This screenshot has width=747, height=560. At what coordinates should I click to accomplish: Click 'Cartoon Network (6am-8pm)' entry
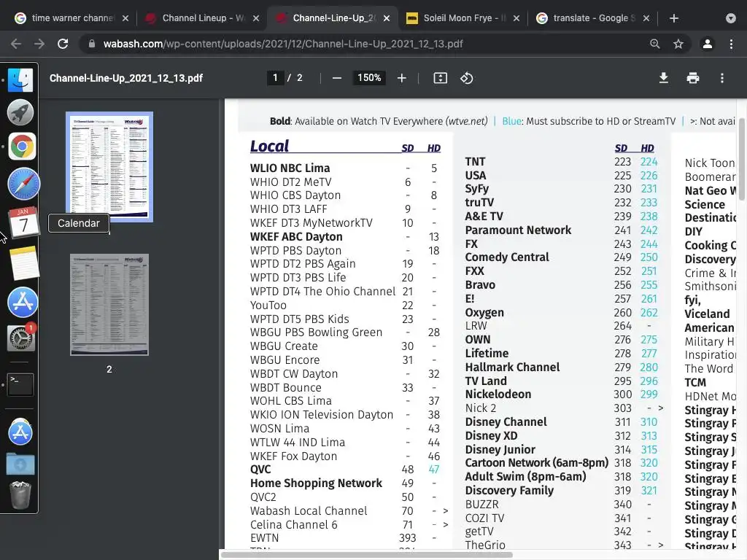[536, 463]
